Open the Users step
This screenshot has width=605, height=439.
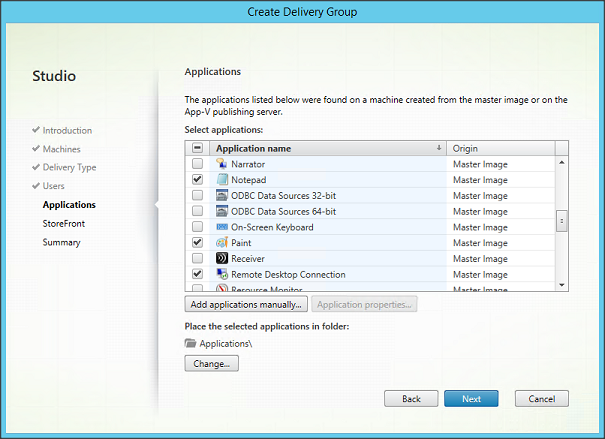(x=53, y=186)
